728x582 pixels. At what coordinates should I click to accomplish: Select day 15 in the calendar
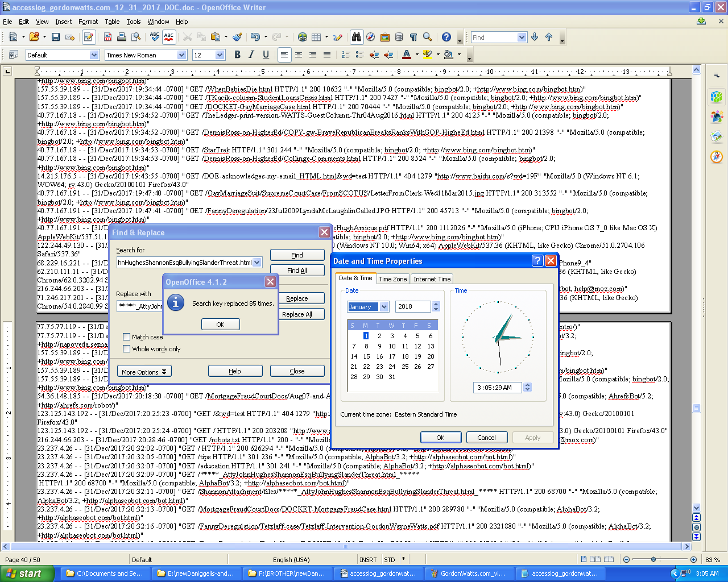pos(366,356)
